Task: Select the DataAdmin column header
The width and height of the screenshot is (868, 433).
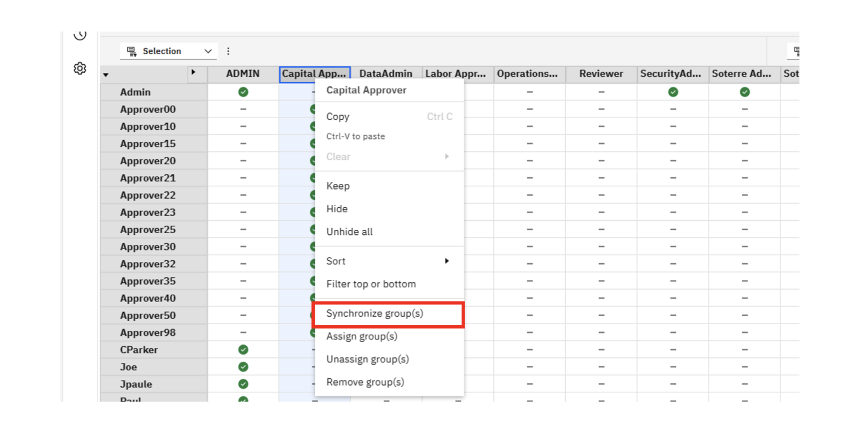Action: 387,74
